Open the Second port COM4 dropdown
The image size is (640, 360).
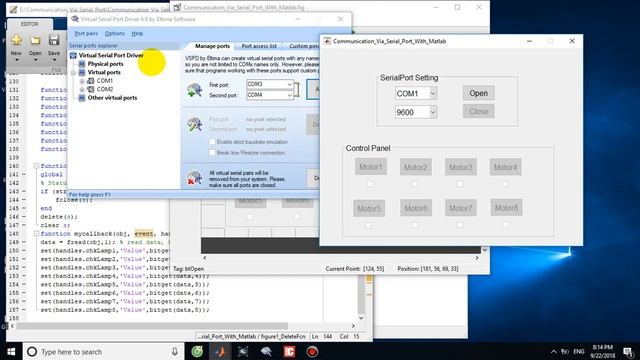point(289,95)
